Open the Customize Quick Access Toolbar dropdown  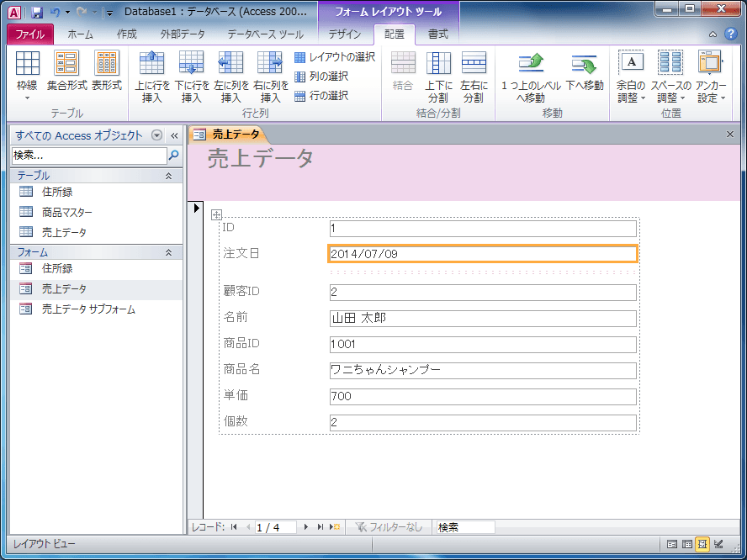pyautogui.click(x=110, y=13)
